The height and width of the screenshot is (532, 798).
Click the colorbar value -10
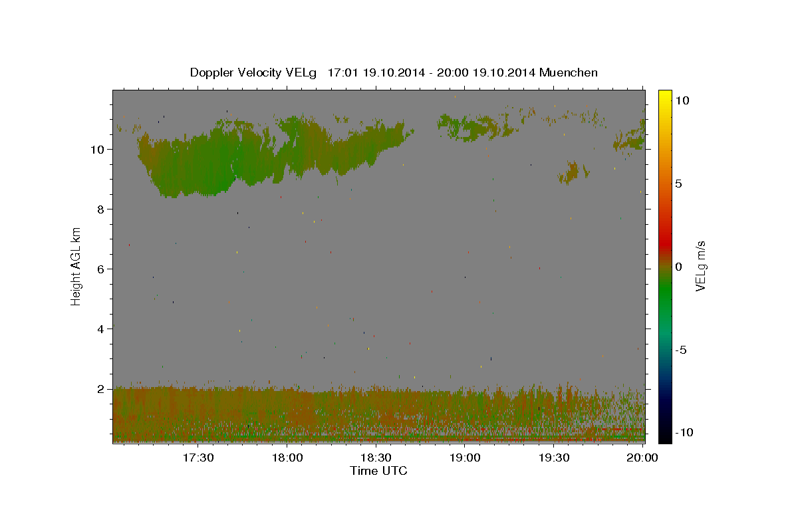pos(684,432)
